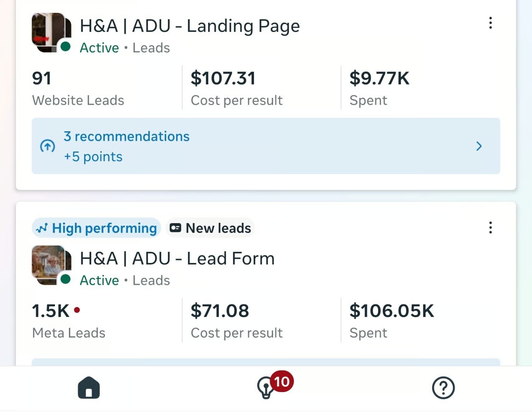Click the red dot next to 1.5K

click(77, 310)
